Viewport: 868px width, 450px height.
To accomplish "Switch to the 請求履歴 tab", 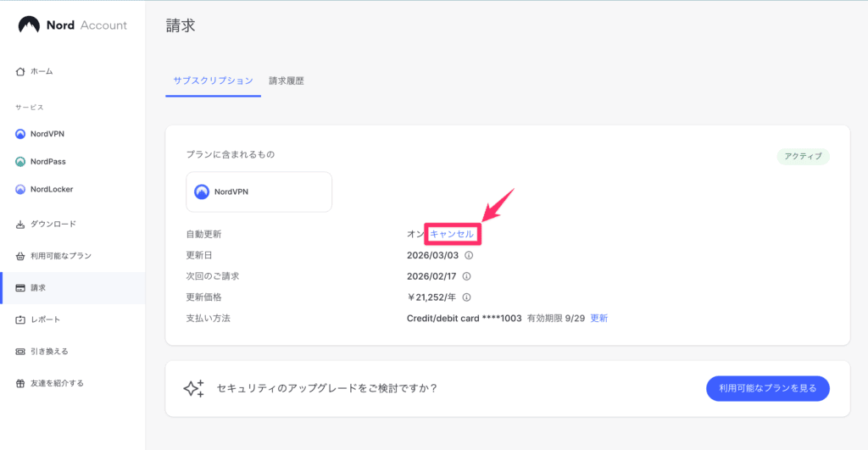I will tap(287, 81).
